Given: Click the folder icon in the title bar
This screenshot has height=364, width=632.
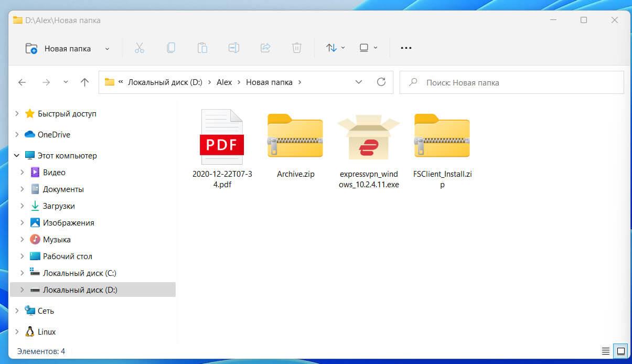Looking at the screenshot, I should [17, 20].
